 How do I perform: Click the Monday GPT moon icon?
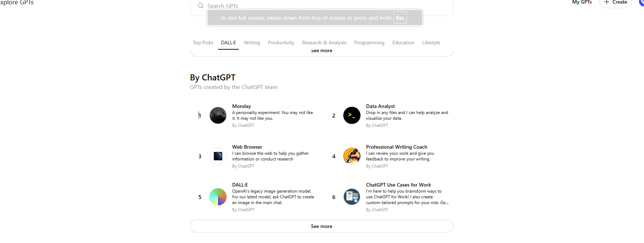218,115
